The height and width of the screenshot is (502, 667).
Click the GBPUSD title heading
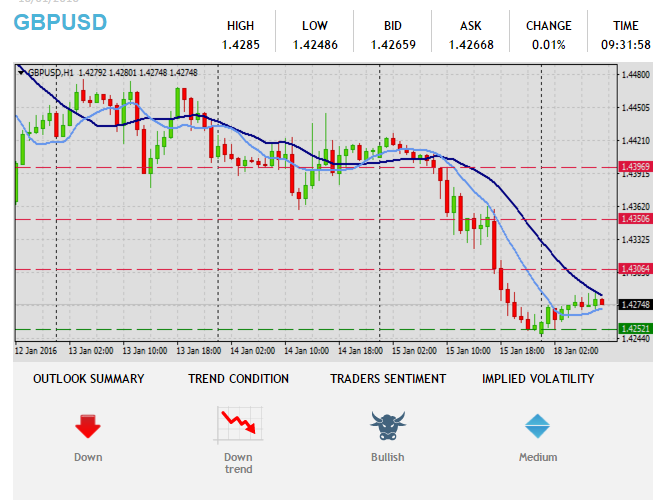pos(60,23)
